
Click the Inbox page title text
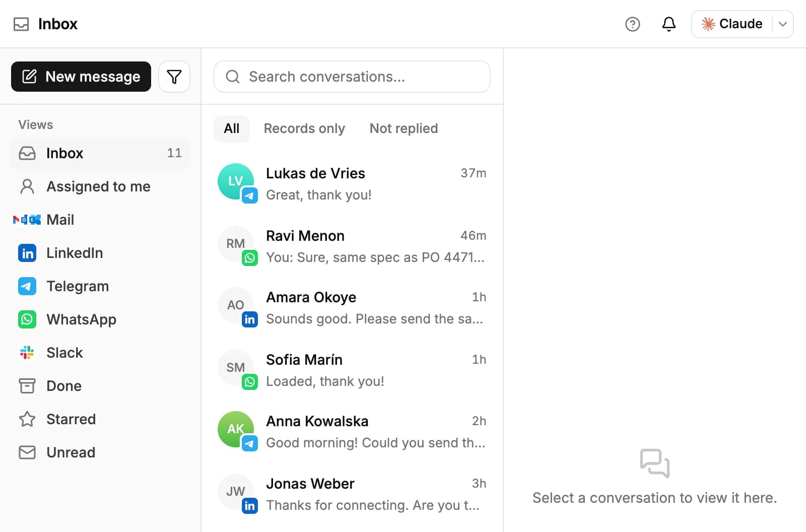58,24
